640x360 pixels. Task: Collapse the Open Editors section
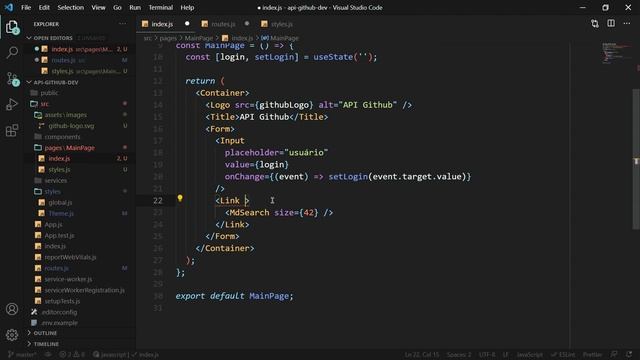click(53, 38)
